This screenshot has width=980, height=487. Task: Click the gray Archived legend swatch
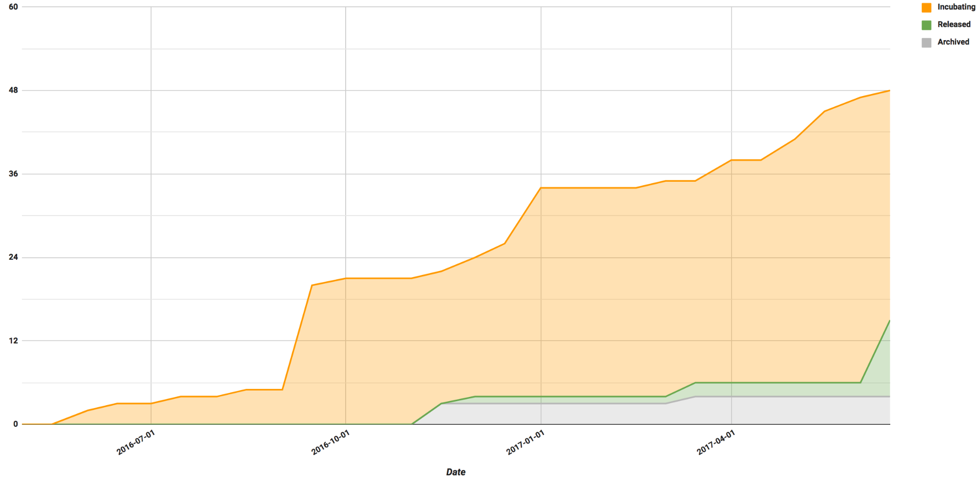pyautogui.click(x=926, y=43)
